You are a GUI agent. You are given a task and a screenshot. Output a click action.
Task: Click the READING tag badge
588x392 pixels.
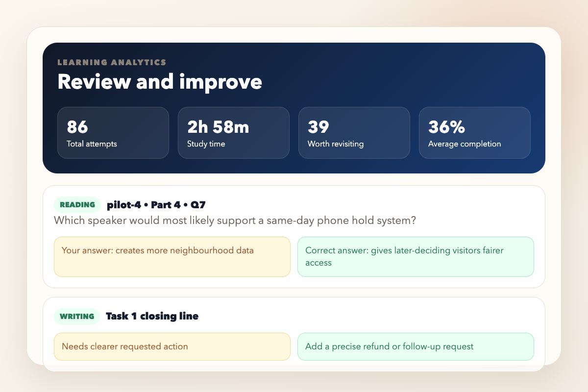(77, 205)
